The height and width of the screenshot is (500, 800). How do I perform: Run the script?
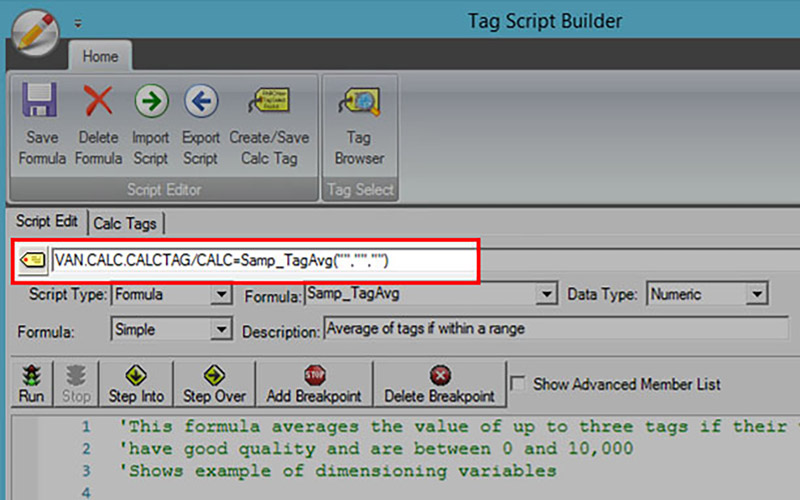click(x=32, y=384)
